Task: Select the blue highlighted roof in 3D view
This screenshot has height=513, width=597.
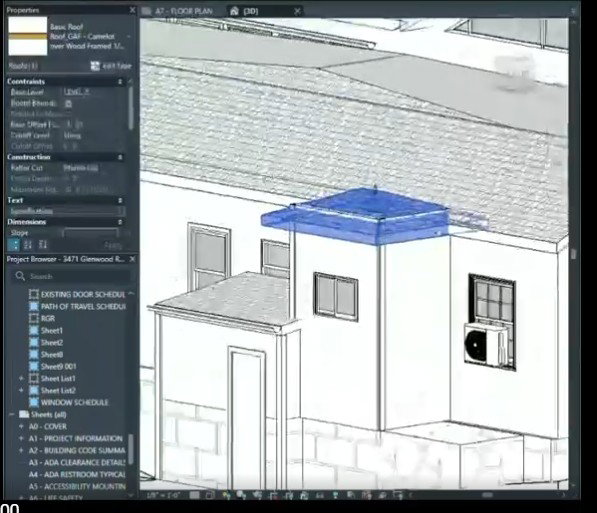Action: [356, 215]
